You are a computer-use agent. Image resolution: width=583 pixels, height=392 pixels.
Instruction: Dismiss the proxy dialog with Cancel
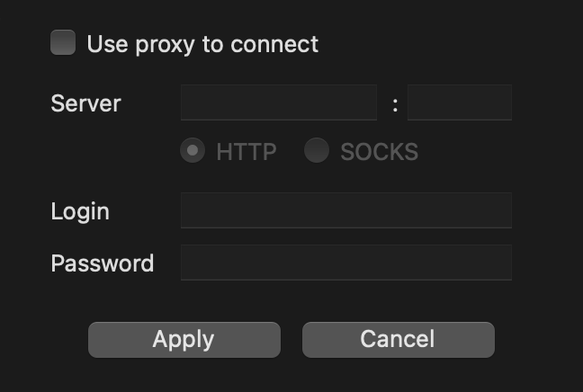tap(398, 339)
